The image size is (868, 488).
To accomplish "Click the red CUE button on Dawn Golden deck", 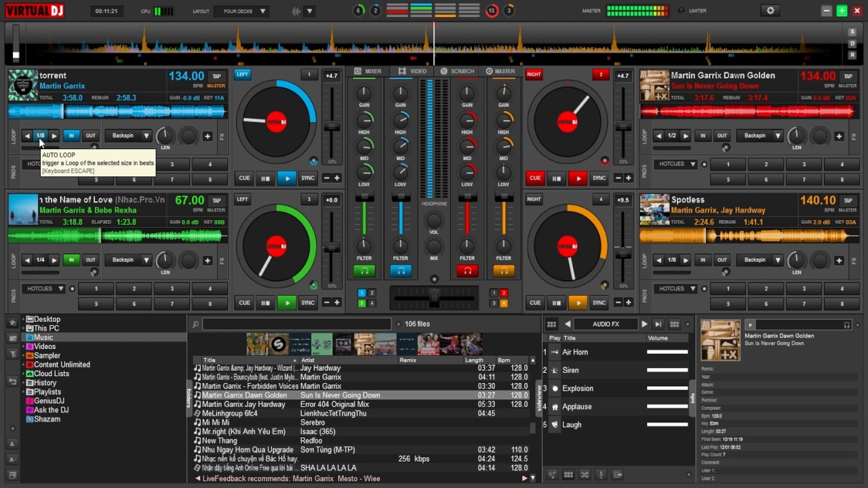I will coord(535,178).
